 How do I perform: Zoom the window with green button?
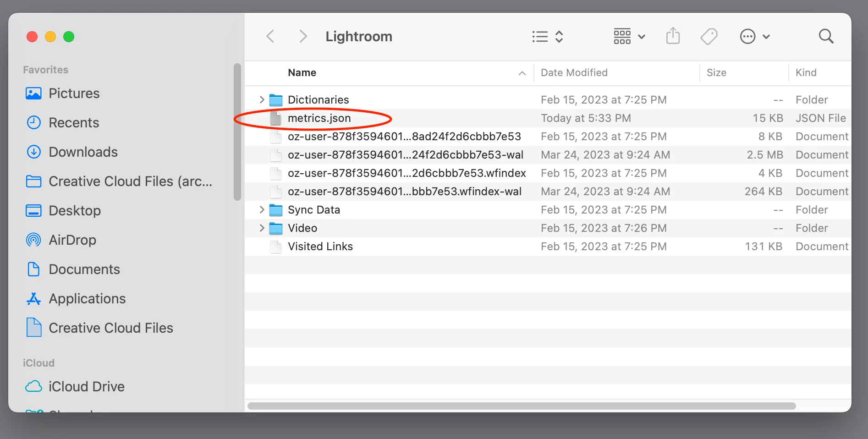click(69, 37)
